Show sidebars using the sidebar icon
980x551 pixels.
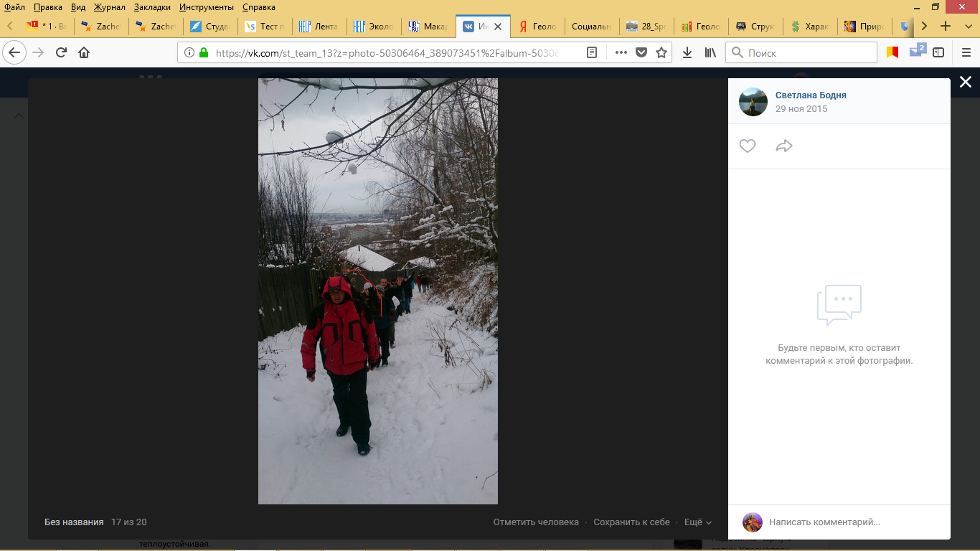click(x=938, y=52)
